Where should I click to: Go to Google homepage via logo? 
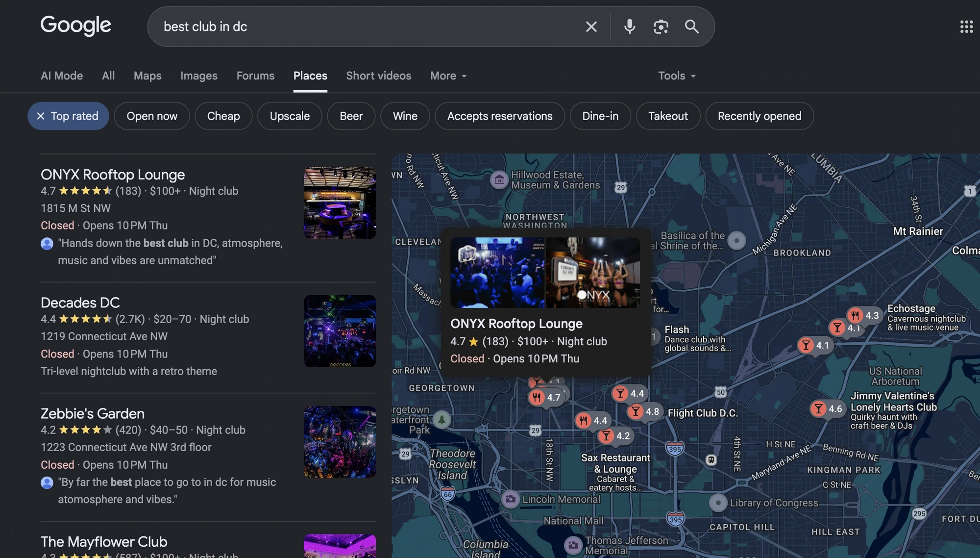tap(76, 25)
